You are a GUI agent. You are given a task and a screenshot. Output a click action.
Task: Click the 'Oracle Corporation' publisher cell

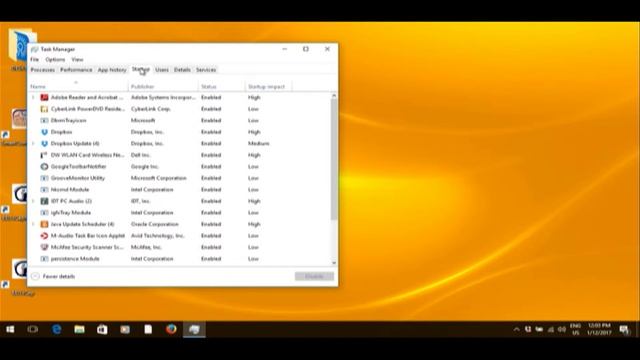(x=154, y=224)
